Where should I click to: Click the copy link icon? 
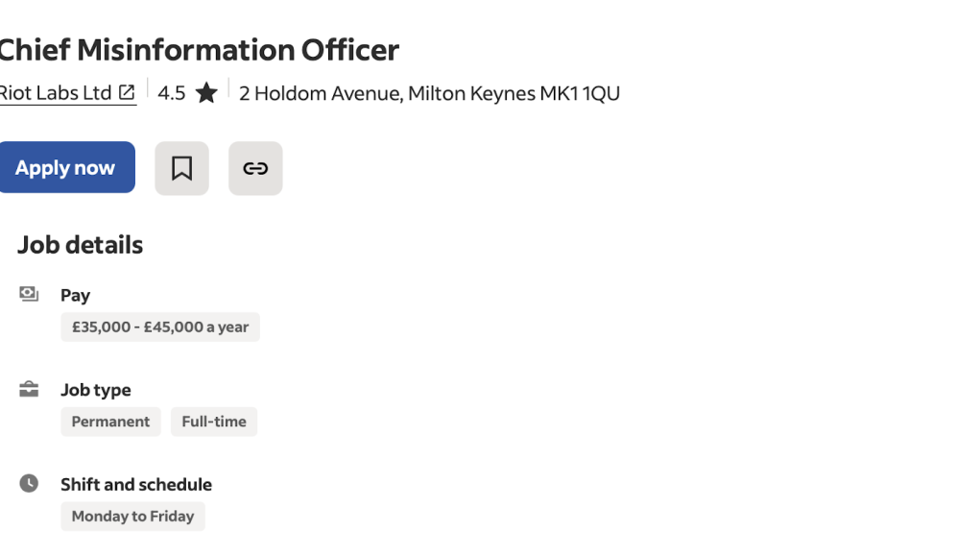click(254, 167)
